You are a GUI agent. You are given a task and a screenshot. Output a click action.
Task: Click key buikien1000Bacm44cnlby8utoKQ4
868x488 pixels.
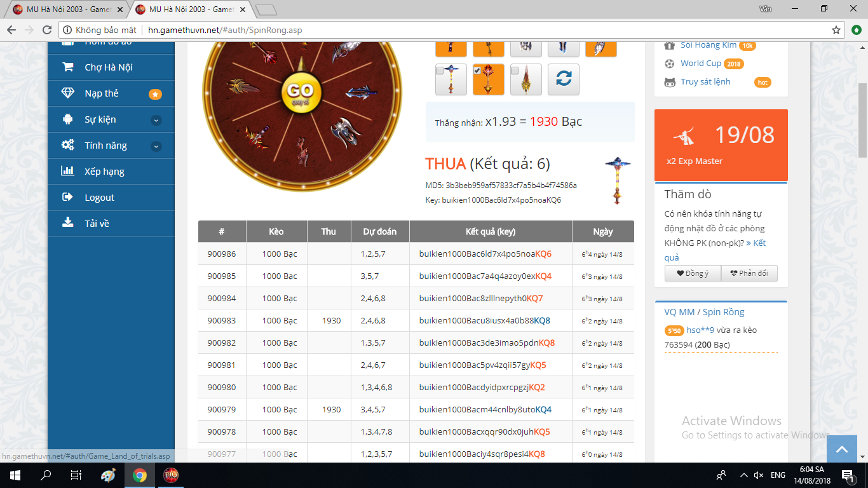click(x=485, y=409)
